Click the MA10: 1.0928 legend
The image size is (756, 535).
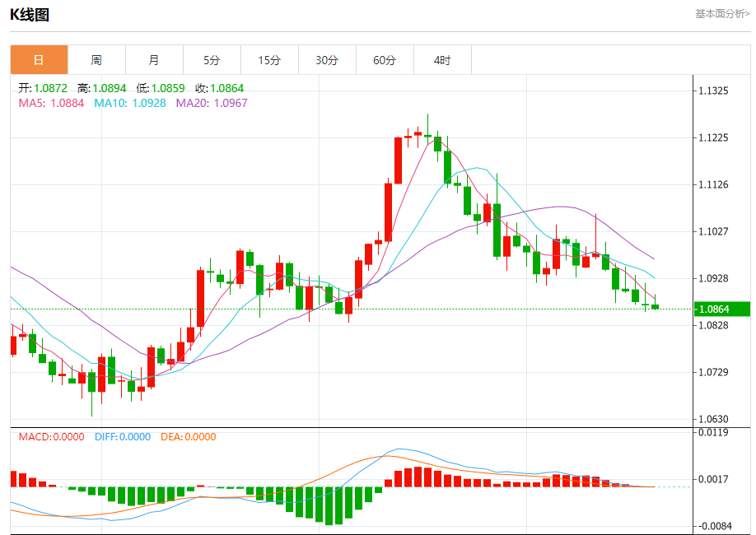click(x=129, y=103)
